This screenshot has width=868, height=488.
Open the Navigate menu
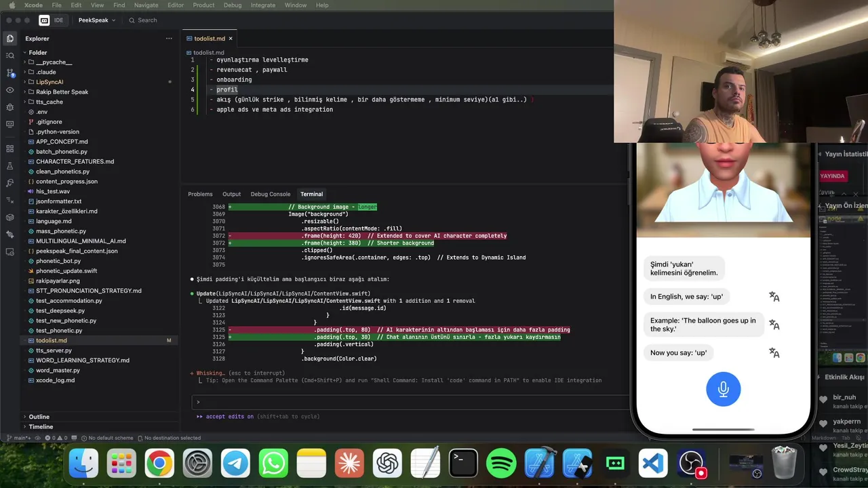click(146, 5)
